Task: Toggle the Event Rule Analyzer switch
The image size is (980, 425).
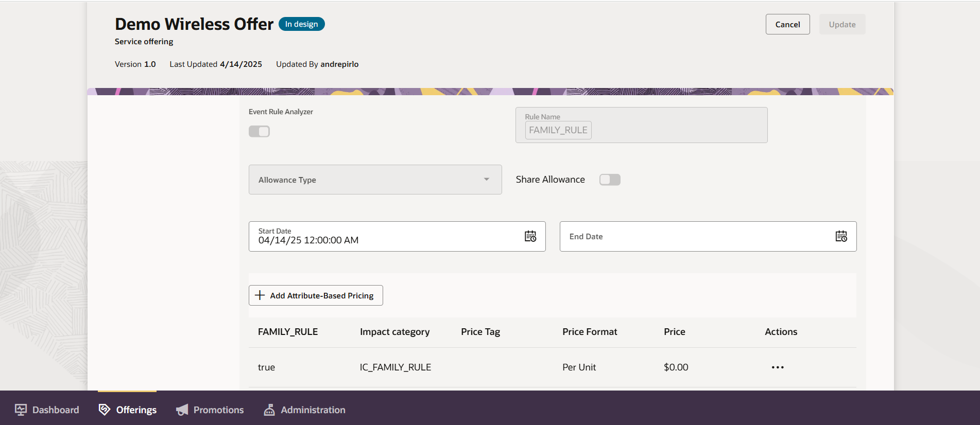Action: coord(259,131)
